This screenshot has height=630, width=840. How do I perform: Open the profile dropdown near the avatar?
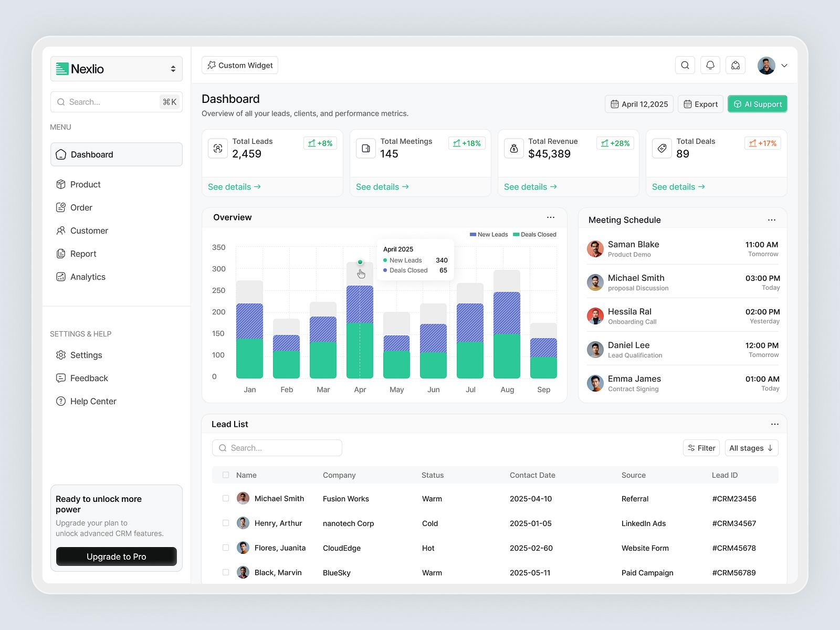point(784,65)
